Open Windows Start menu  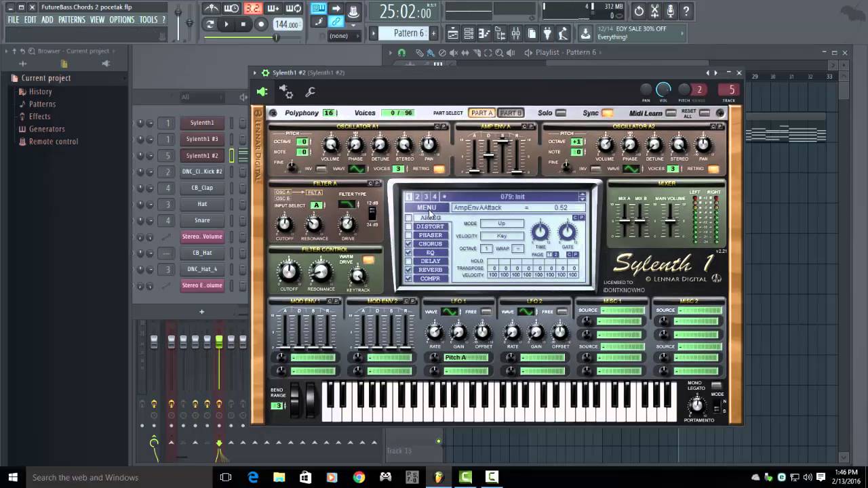tap(13, 477)
